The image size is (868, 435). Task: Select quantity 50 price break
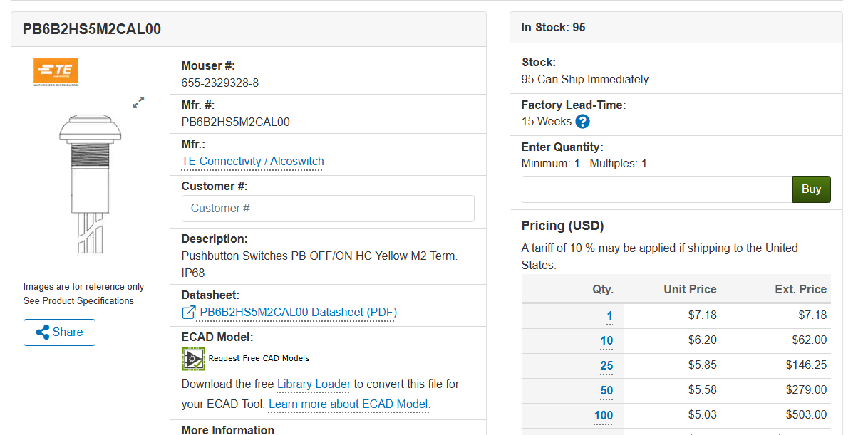tap(606, 391)
